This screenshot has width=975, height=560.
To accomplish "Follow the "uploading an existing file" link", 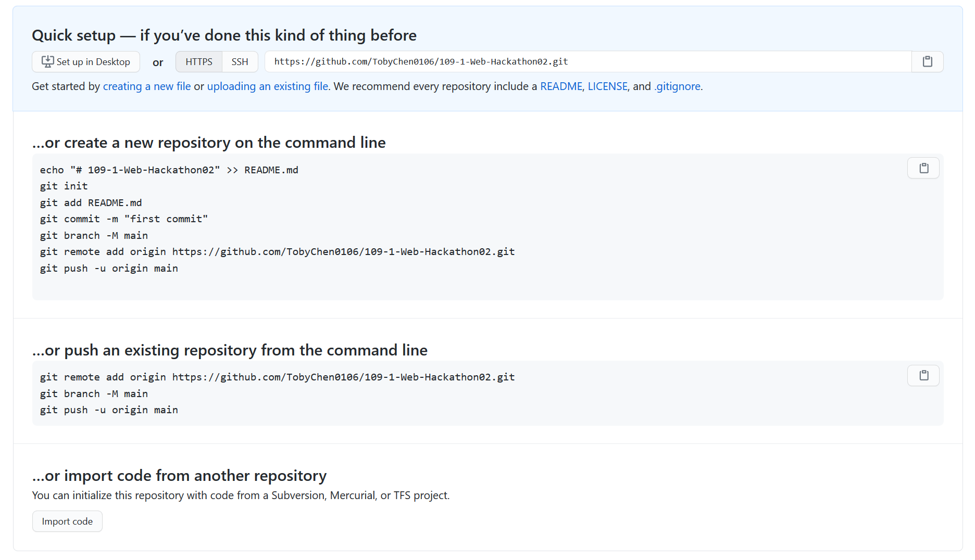I will tap(268, 86).
